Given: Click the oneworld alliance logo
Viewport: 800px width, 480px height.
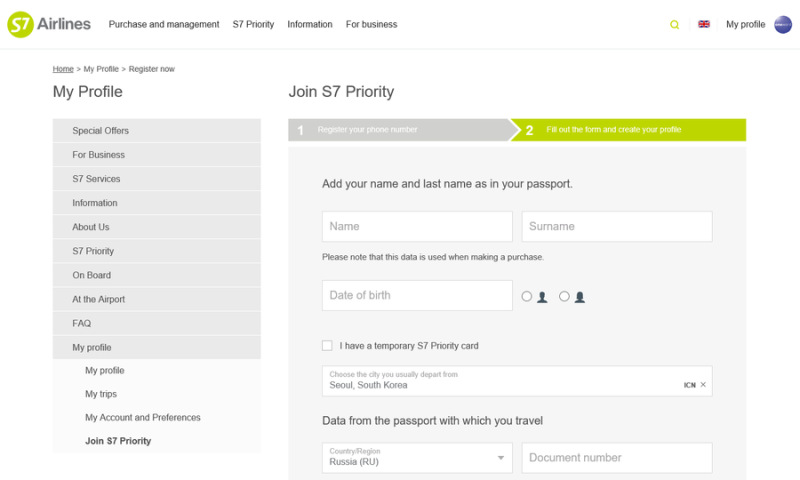Looking at the screenshot, I should (x=783, y=25).
